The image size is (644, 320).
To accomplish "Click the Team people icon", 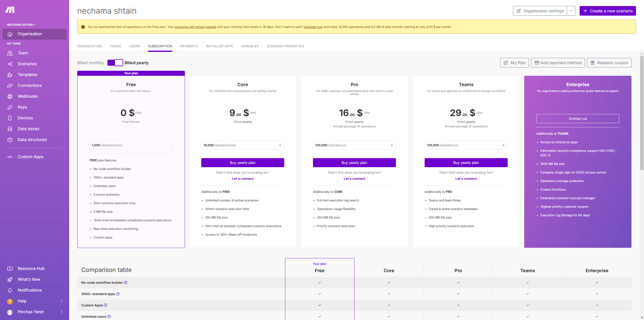I will click(10, 53).
